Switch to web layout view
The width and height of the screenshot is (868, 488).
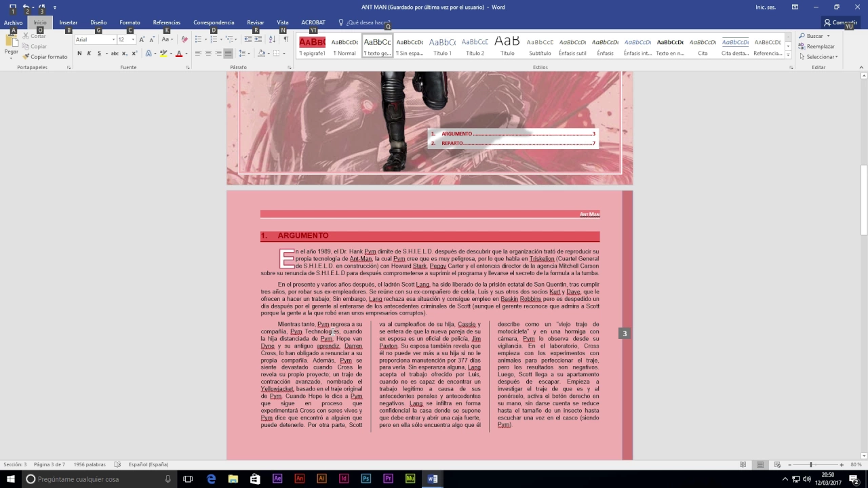pos(776,464)
